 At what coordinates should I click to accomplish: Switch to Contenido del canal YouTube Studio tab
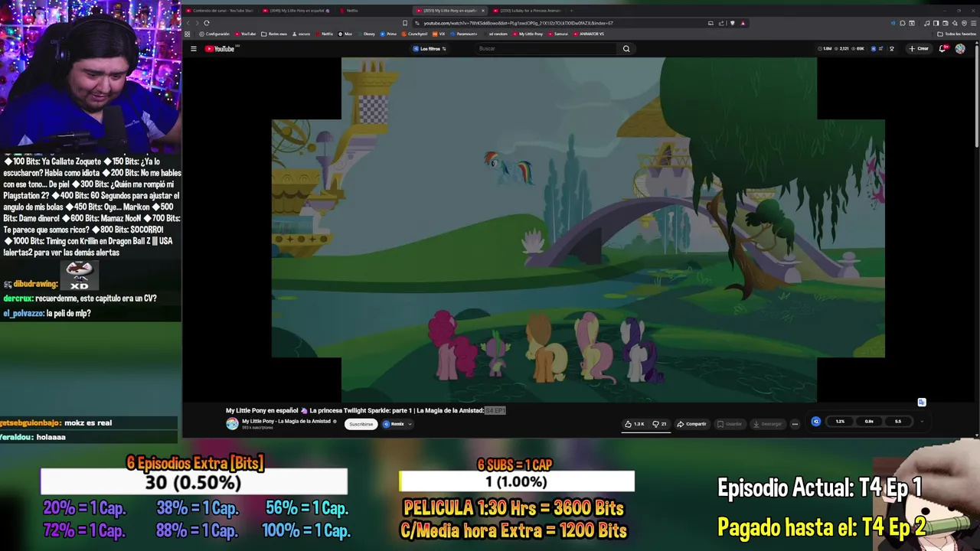pyautogui.click(x=220, y=11)
